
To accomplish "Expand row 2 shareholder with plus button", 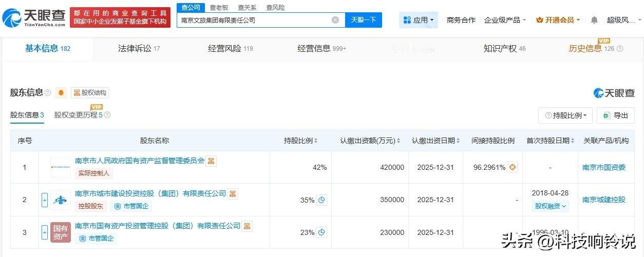I will (x=45, y=200).
